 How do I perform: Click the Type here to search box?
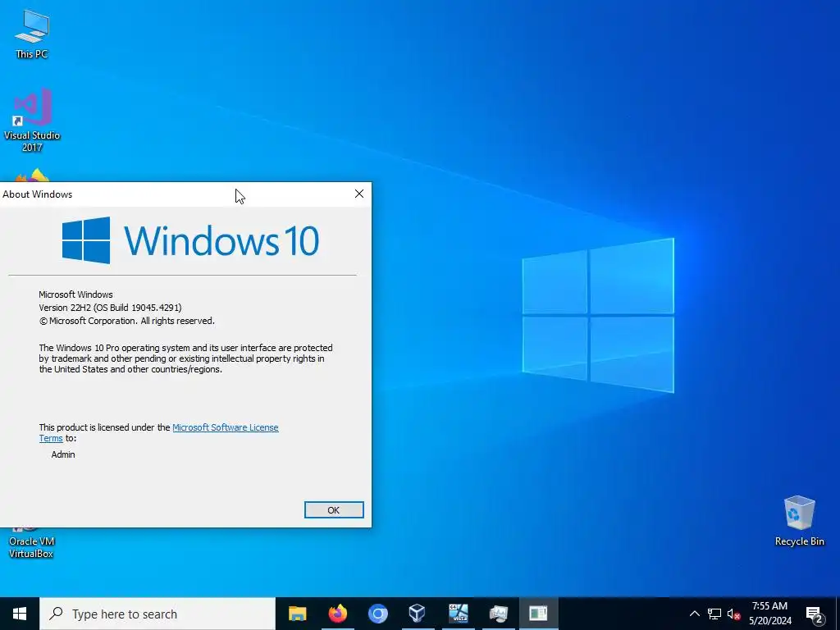point(157,614)
